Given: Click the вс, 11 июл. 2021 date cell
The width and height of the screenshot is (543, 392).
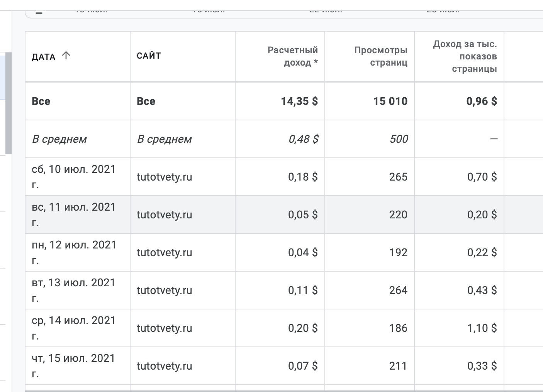Looking at the screenshot, I should coord(74,214).
